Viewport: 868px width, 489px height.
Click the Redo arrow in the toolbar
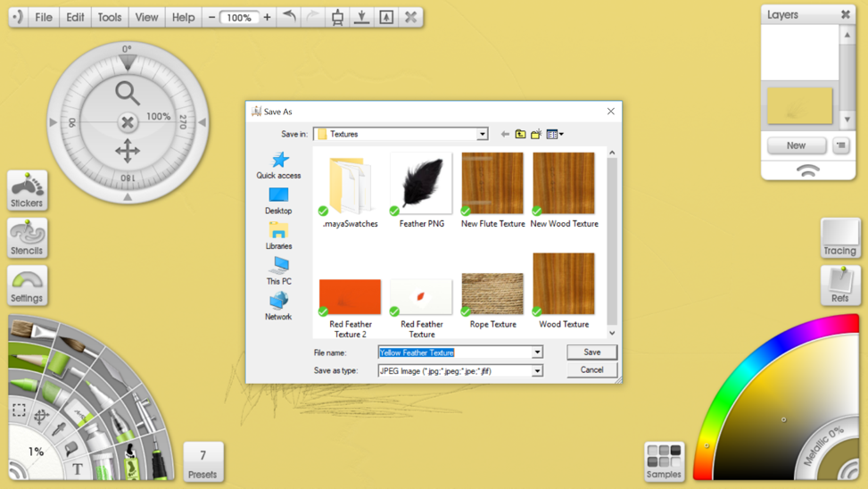(313, 17)
